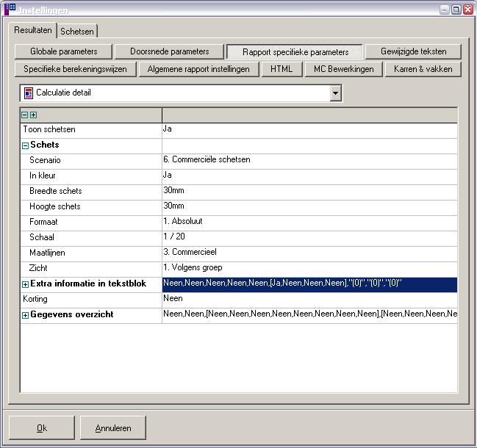The height and width of the screenshot is (448, 477).
Task: Select the highlighted Extra informatie value
Action: click(x=309, y=285)
